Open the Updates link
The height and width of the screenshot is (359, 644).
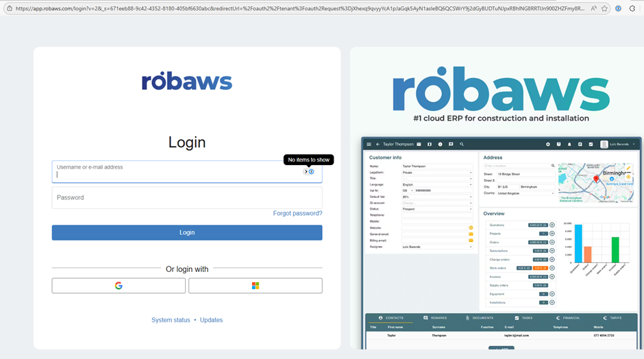tap(211, 320)
